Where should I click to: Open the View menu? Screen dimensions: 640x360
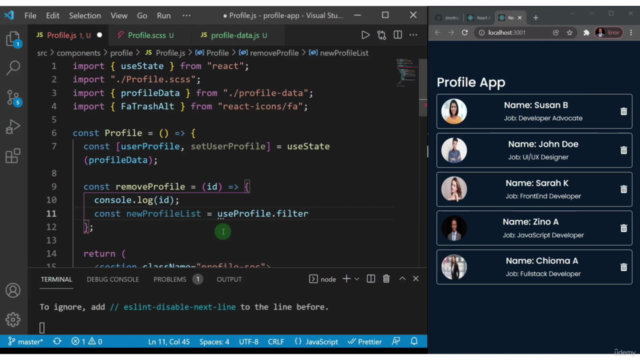(x=119, y=16)
